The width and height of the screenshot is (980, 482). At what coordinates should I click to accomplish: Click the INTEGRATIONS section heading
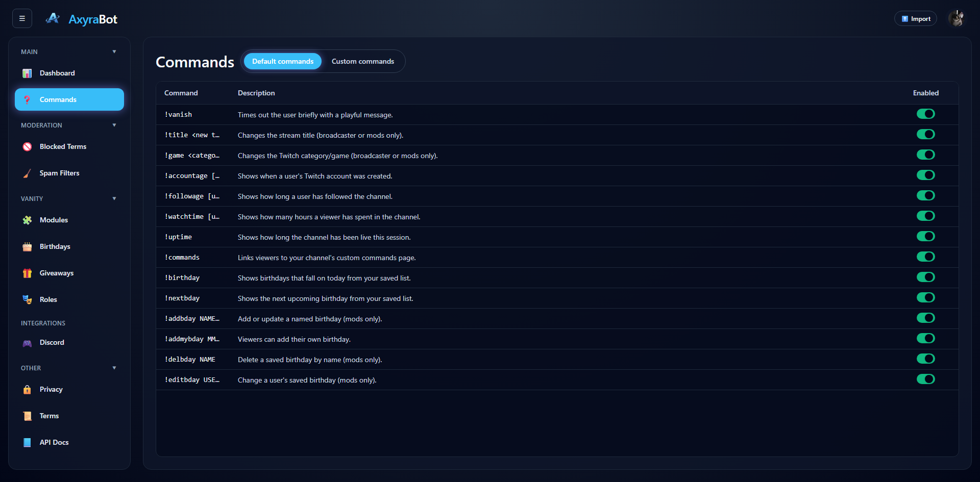point(43,323)
